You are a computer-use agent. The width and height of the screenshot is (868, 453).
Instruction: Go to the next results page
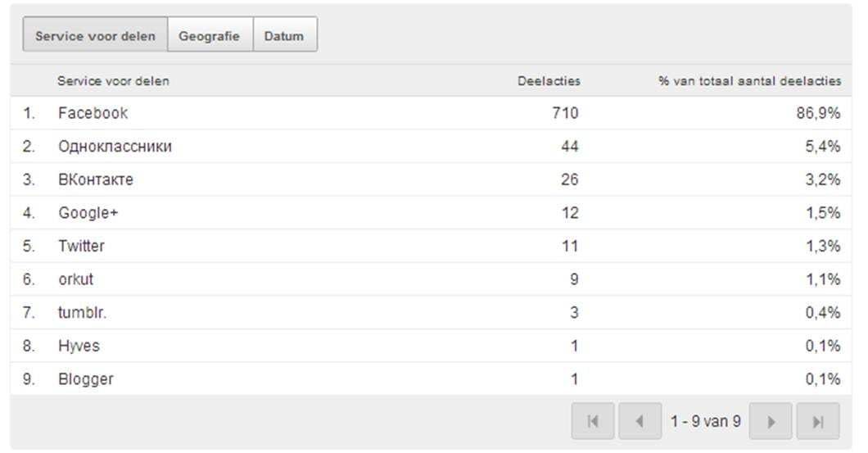pyautogui.click(x=770, y=422)
